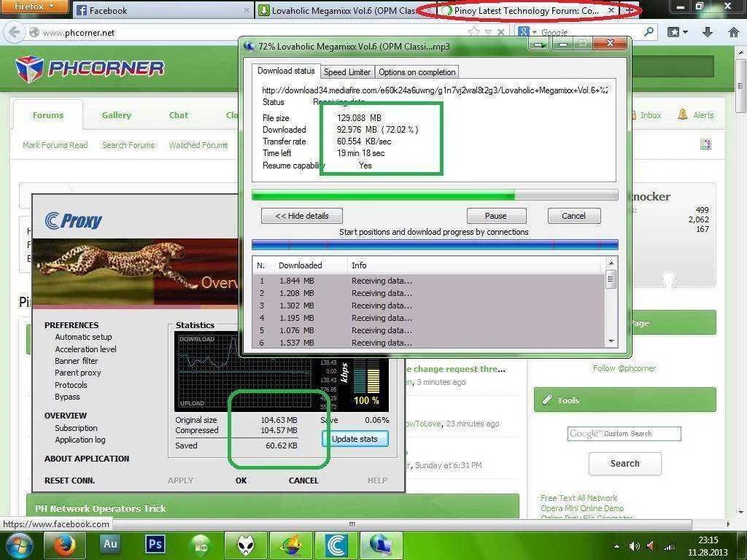Pause the Lovaholic download

pos(496,216)
